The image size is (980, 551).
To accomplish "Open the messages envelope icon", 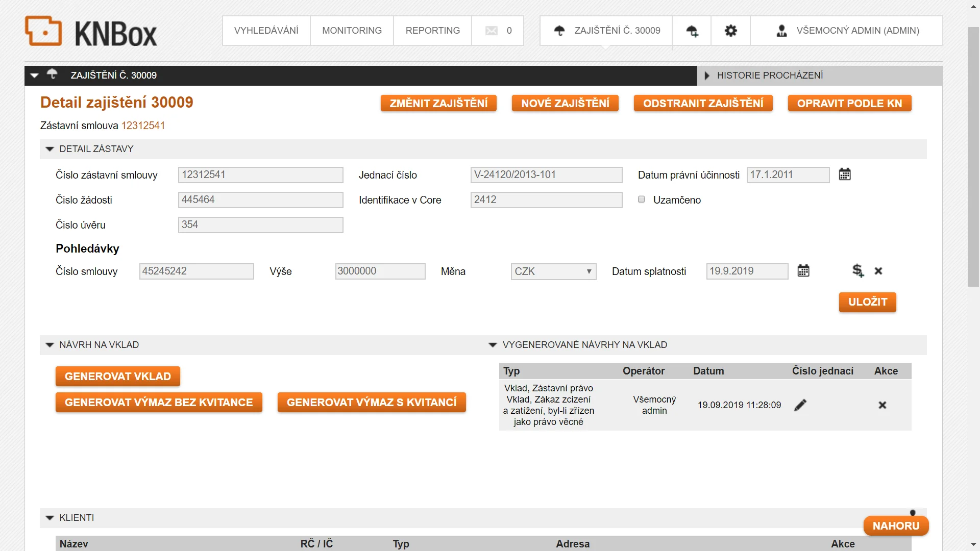I will [492, 31].
